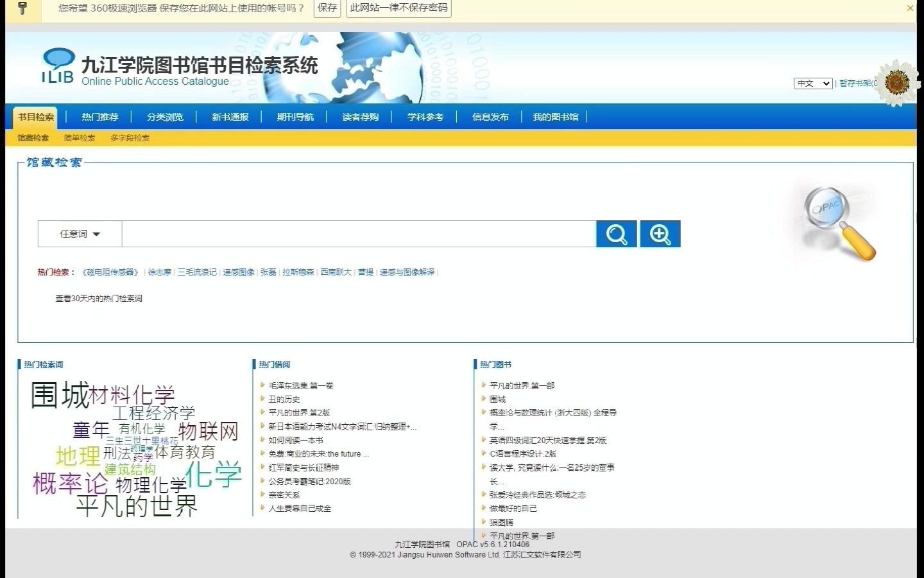The height and width of the screenshot is (578, 924).
Task: Click 体育教育 in the word cloud
Action: 185,452
